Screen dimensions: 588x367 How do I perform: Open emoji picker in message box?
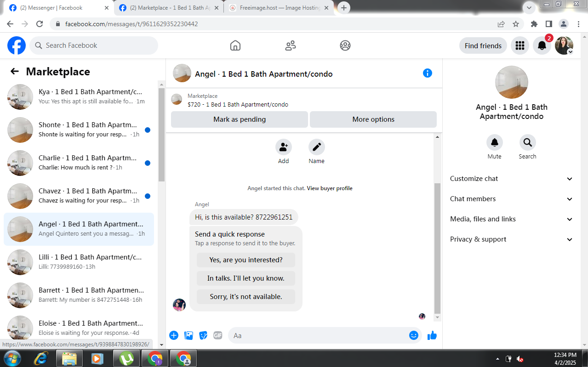click(x=414, y=335)
